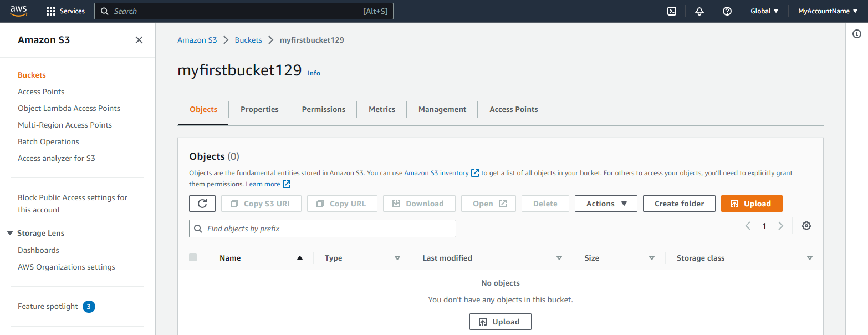Open object list settings gear

coord(806,226)
